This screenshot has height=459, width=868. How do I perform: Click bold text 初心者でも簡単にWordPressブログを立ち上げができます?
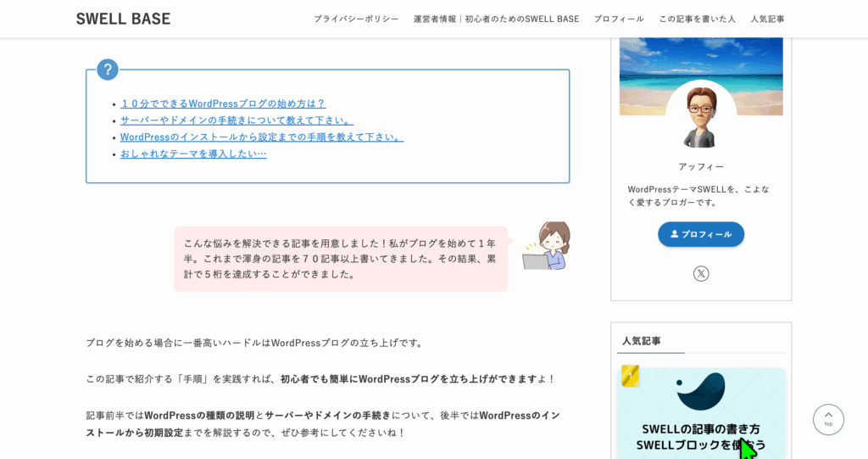[409, 379]
